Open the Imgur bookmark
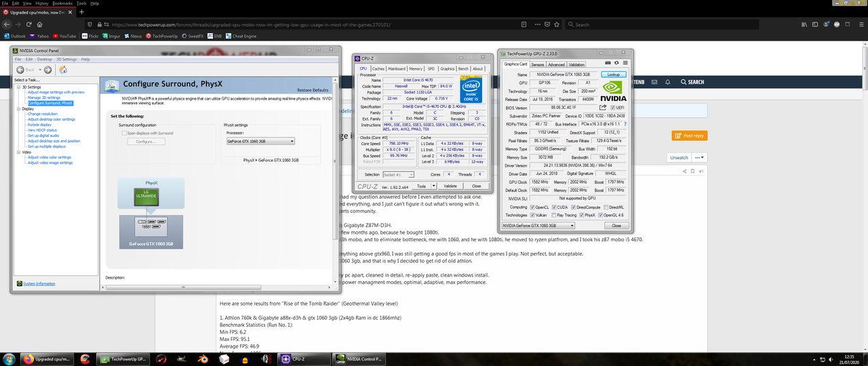868x366 pixels. [111, 36]
